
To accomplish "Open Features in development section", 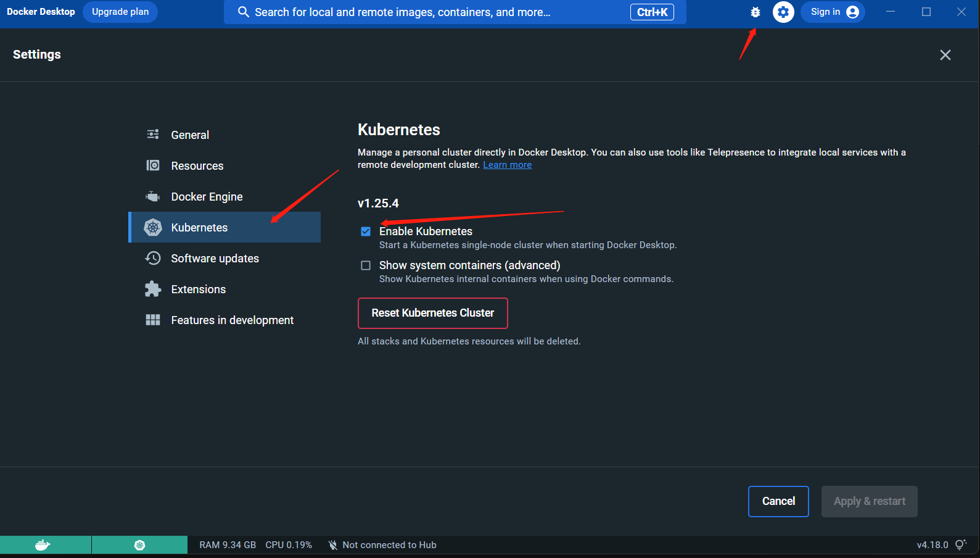I will pyautogui.click(x=224, y=320).
